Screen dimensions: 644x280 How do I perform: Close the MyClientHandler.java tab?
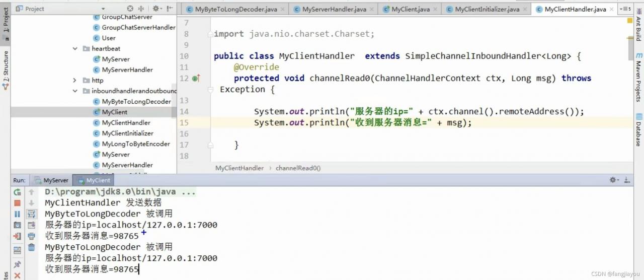[x=612, y=9]
